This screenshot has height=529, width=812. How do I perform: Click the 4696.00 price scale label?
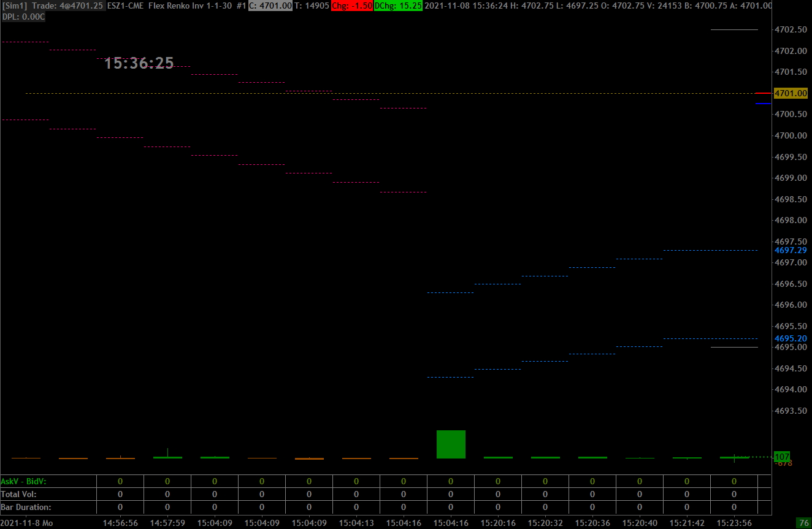791,305
